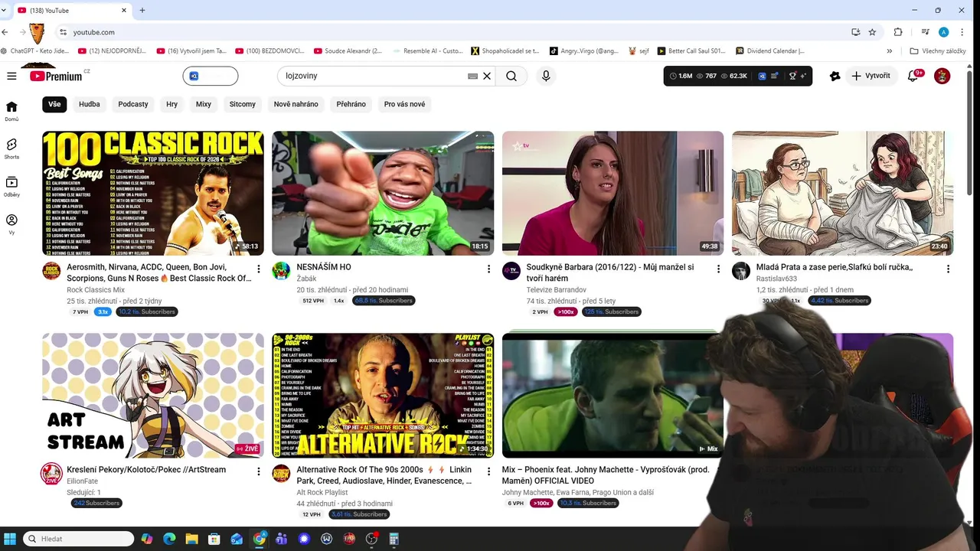Open Windows Start menu
980x551 pixels.
pyautogui.click(x=11, y=539)
